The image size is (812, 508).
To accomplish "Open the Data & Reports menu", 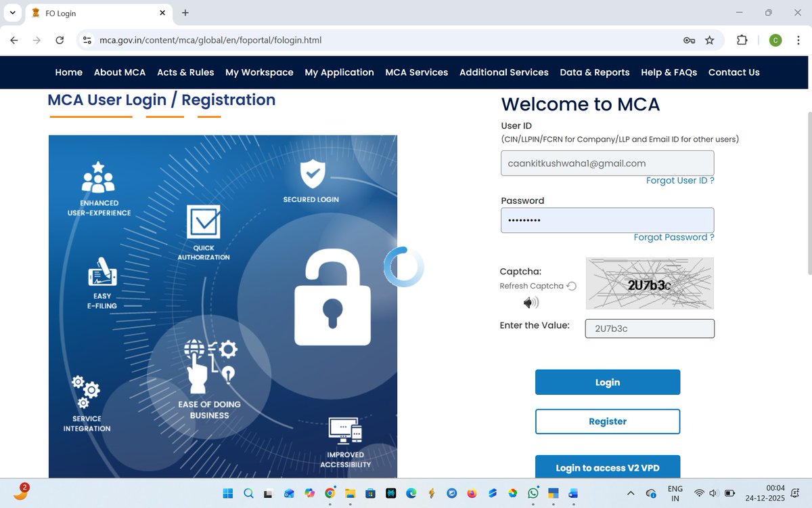I will (595, 72).
